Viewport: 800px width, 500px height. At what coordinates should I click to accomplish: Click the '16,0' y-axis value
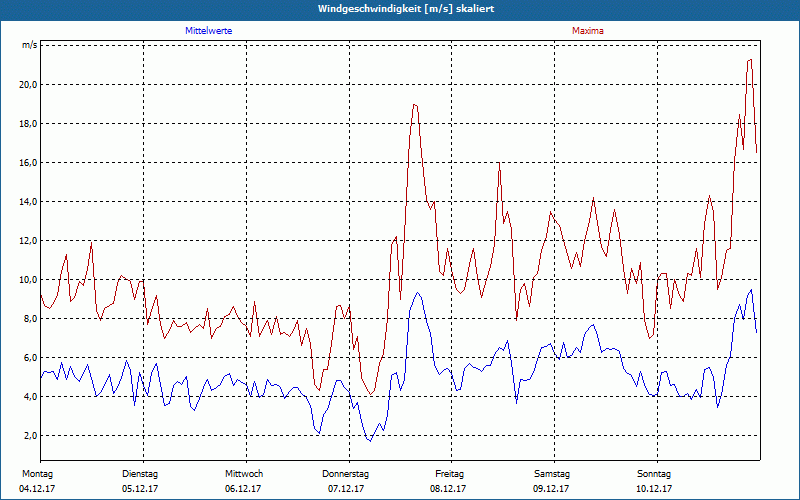28,163
